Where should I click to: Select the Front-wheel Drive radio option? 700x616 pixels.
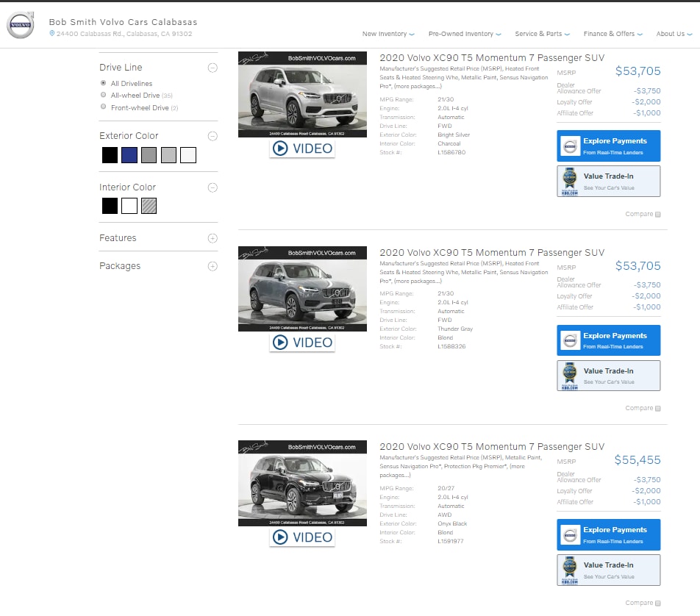tap(103, 107)
